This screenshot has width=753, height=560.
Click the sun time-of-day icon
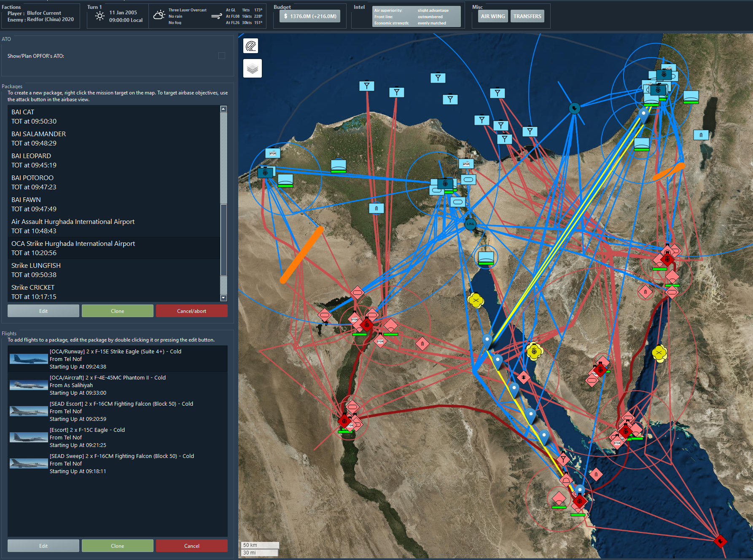coord(100,16)
